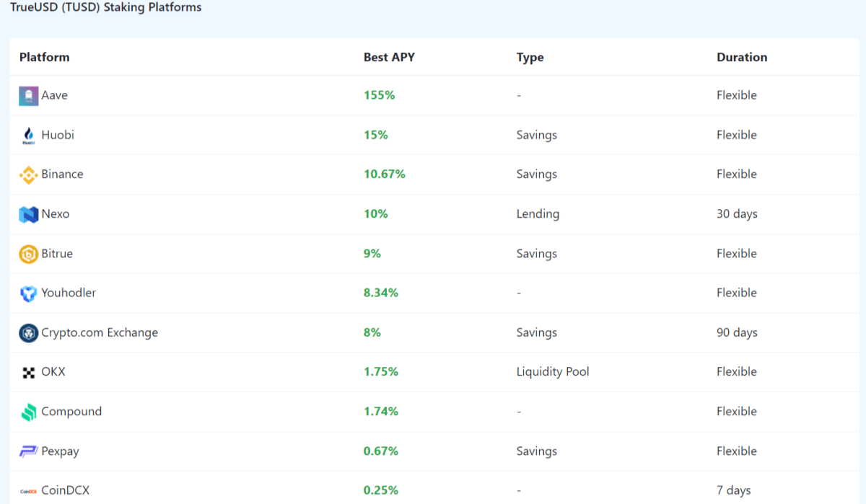The height and width of the screenshot is (504, 866).
Task: Click the Bitrue orange circle logo
Action: click(28, 254)
